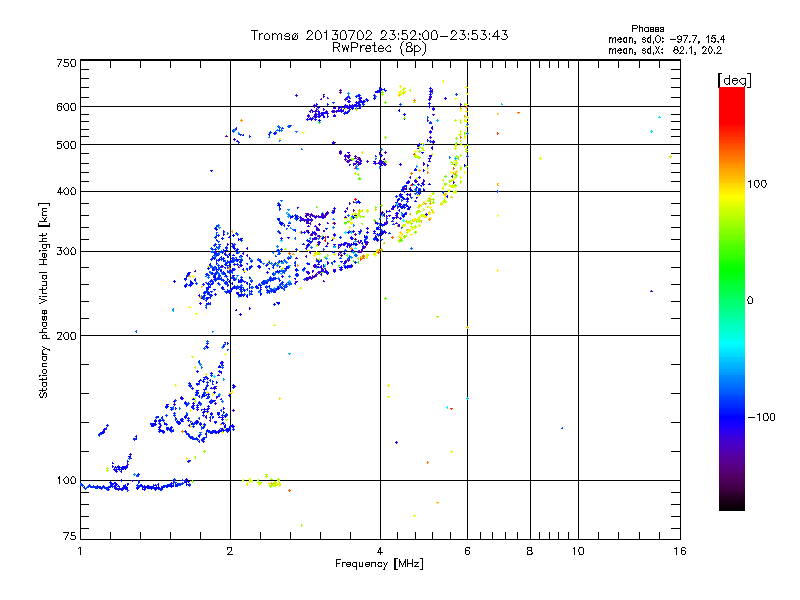Click the y-axis tick label '750'
This screenshot has width=800, height=600.
pos(66,63)
